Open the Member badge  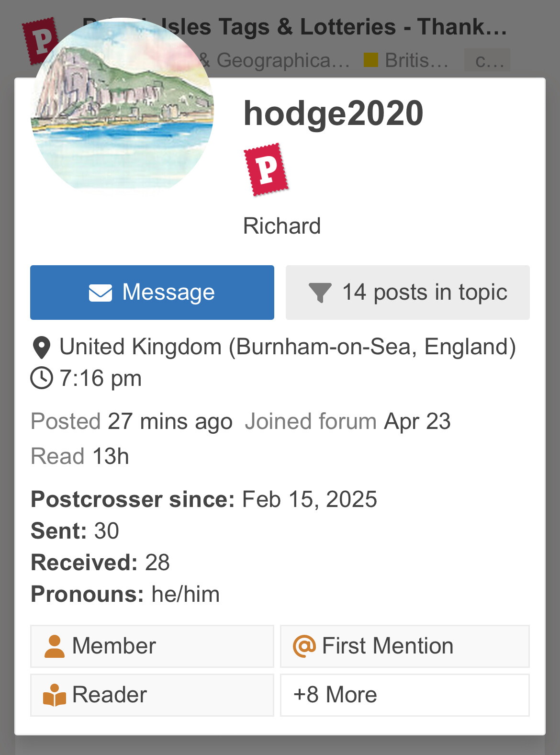[152, 646]
